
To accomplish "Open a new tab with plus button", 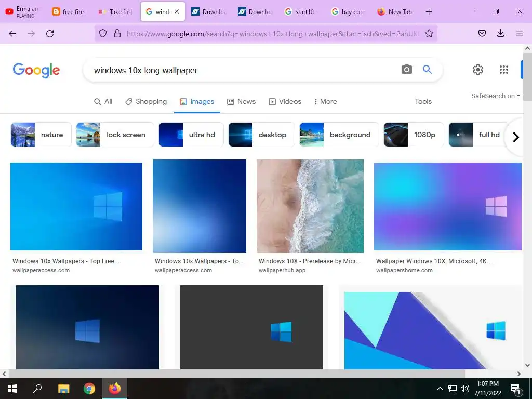I will 429,11.
